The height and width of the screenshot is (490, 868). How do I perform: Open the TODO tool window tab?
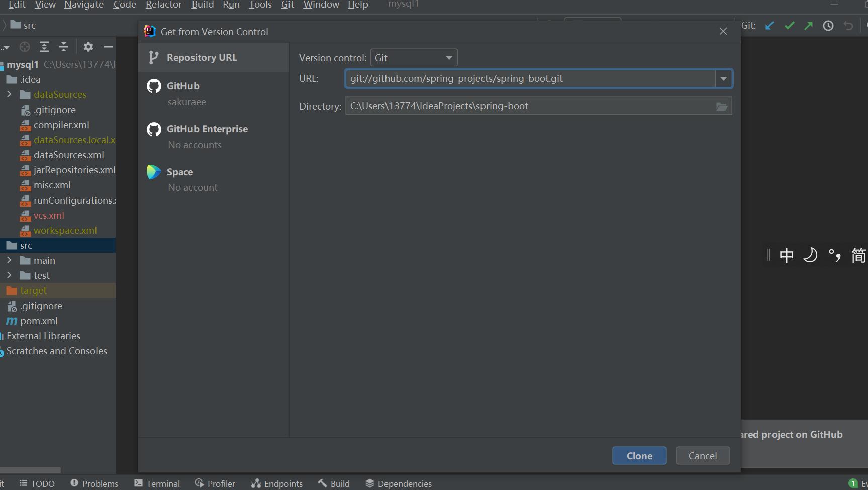click(37, 483)
